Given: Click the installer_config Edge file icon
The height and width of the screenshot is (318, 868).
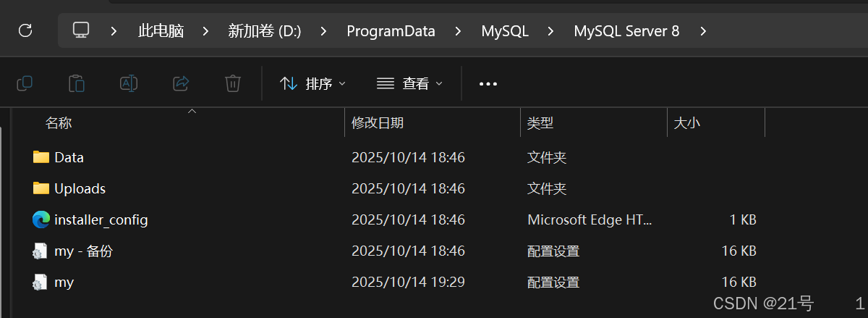Looking at the screenshot, I should [x=41, y=219].
